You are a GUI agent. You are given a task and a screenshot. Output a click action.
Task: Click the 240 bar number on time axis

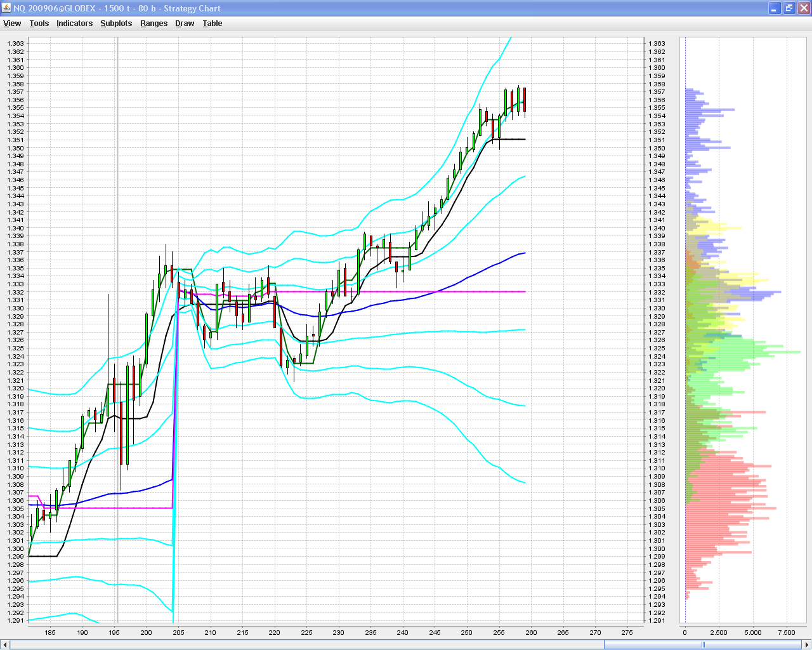(x=403, y=632)
